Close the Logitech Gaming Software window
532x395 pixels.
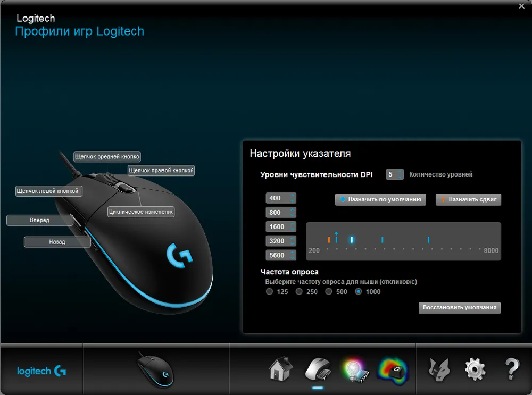coord(521,6)
